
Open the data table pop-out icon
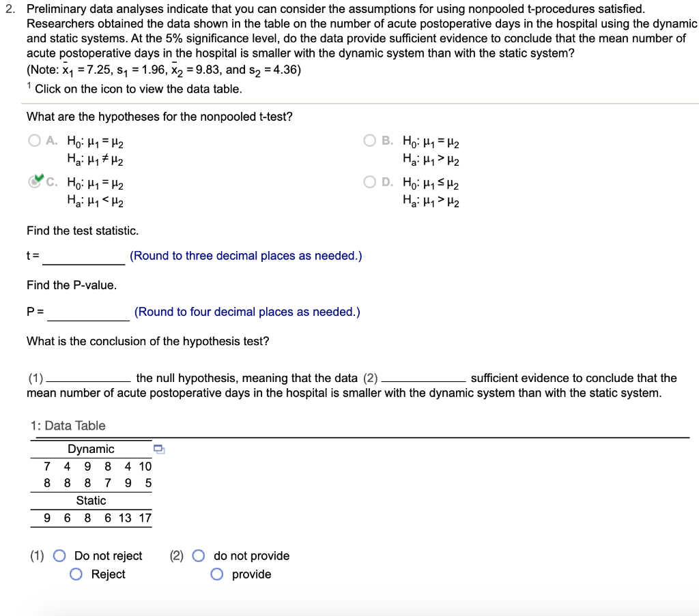(158, 449)
